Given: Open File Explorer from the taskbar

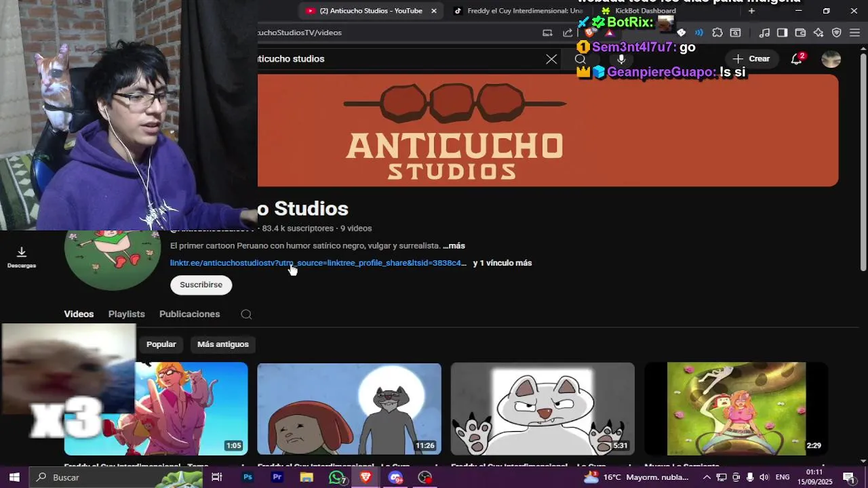Looking at the screenshot, I should point(307,477).
